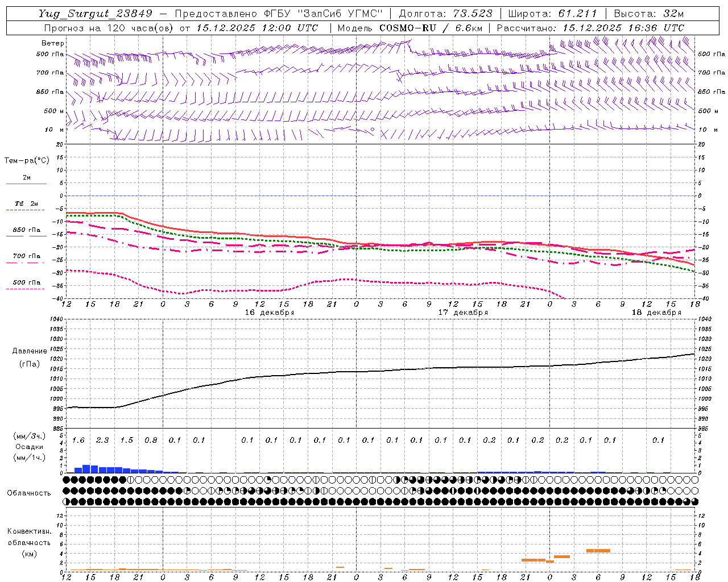Click the date label "16 декабря"
The image size is (728, 582).
tap(270, 313)
